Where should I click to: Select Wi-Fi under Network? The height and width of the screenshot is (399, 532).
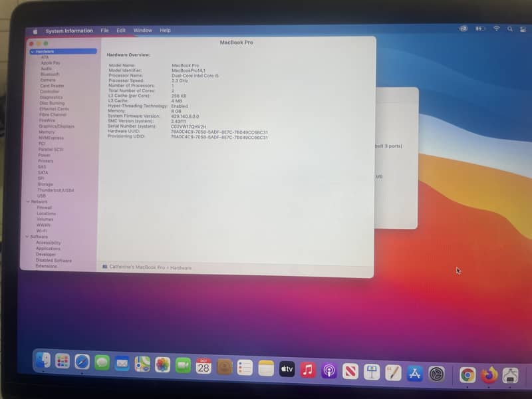41,231
